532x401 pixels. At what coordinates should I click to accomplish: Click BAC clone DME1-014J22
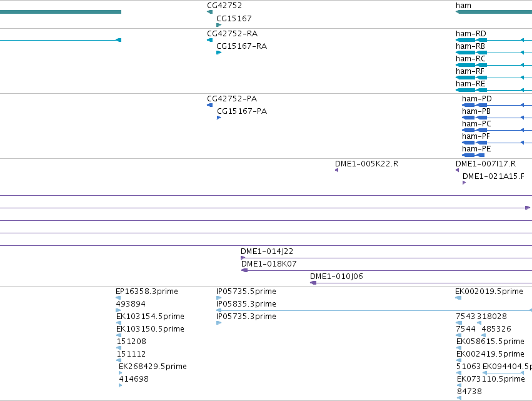267,251
